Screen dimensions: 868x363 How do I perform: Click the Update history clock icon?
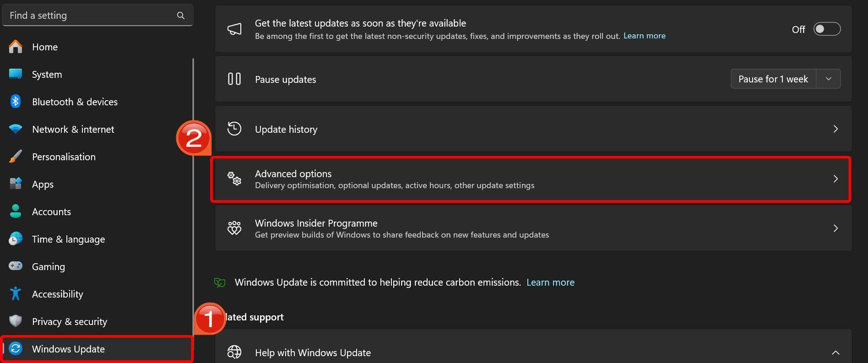[234, 129]
